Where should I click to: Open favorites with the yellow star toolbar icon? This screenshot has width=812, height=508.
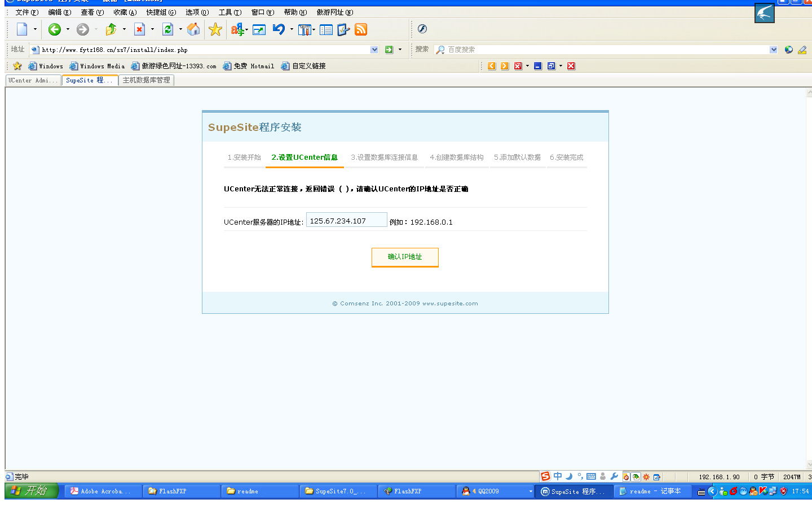215,29
